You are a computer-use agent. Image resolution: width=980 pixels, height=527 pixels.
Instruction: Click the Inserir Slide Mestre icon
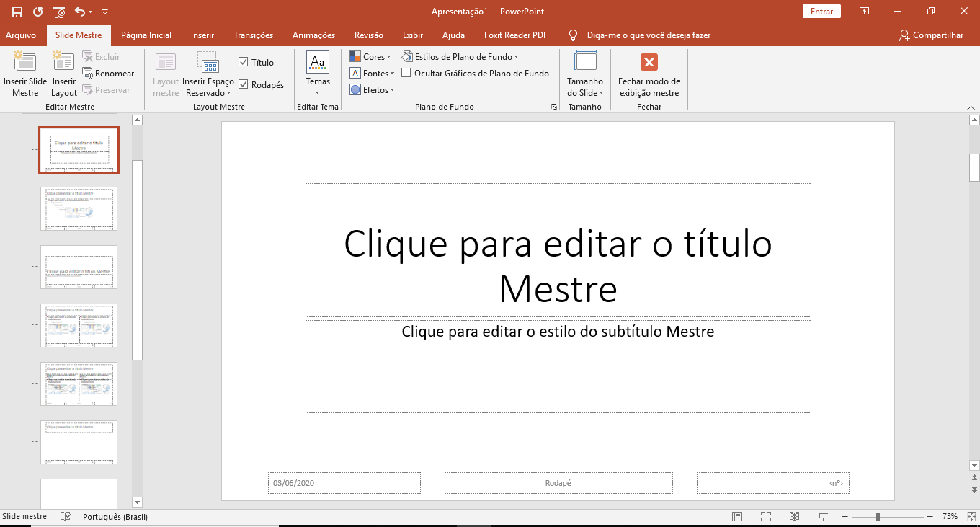[x=25, y=63]
